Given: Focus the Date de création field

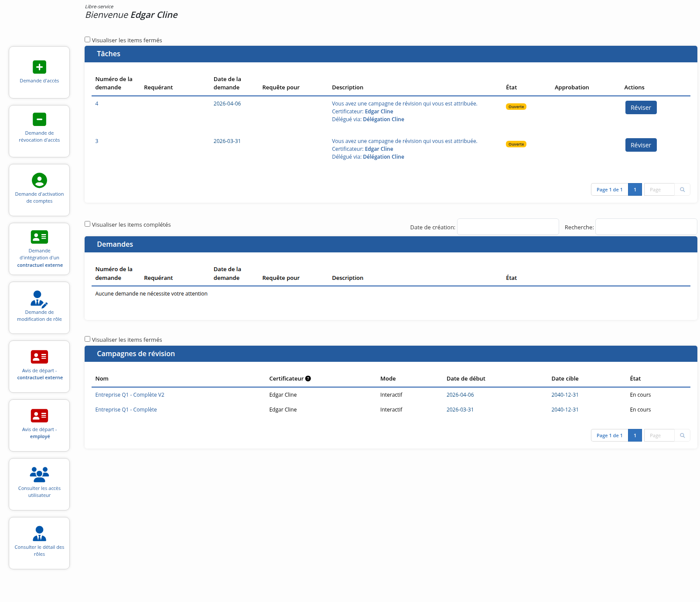Looking at the screenshot, I should 508,227.
